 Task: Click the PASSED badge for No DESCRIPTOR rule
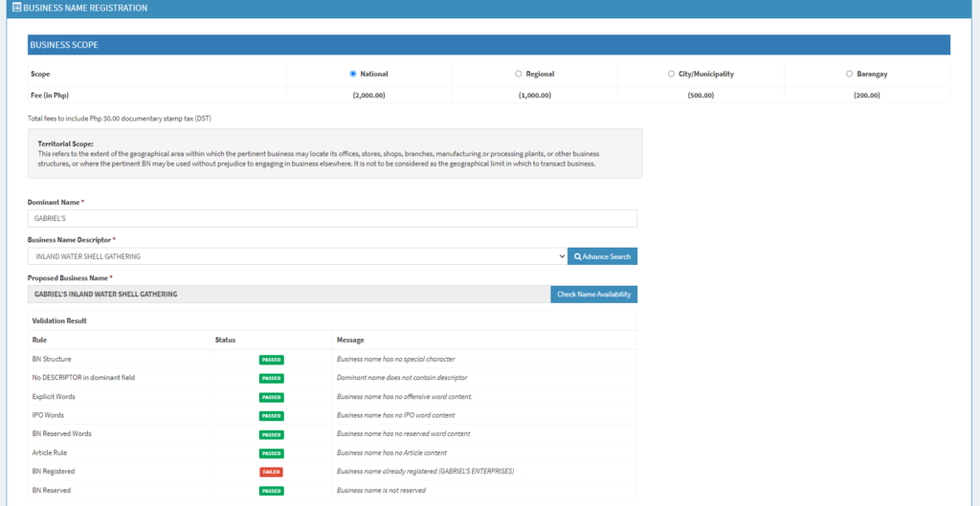(x=271, y=379)
